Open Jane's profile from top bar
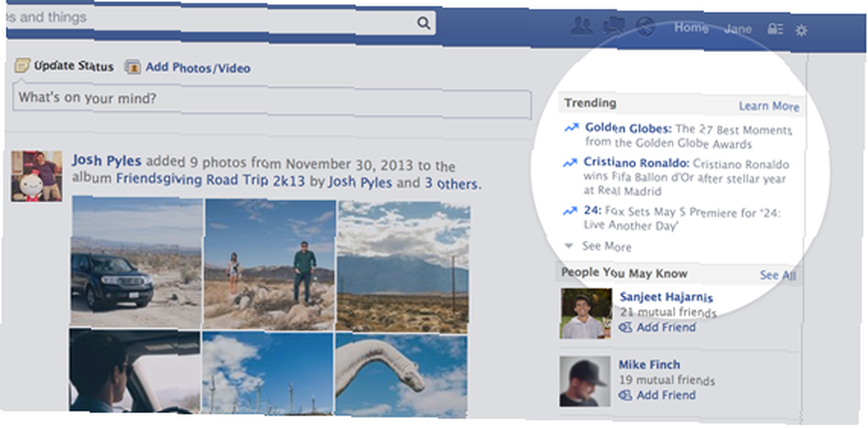Screen dimensions: 868x428 738,29
